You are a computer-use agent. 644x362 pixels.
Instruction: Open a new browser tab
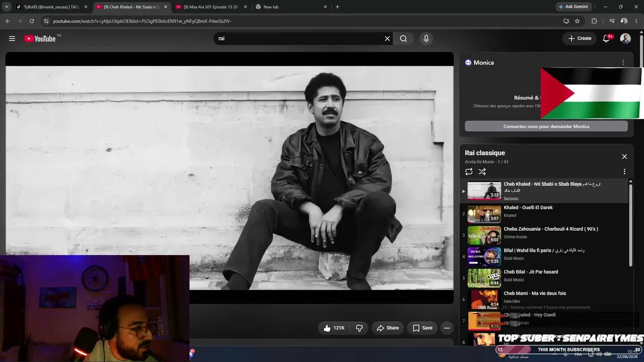(337, 7)
